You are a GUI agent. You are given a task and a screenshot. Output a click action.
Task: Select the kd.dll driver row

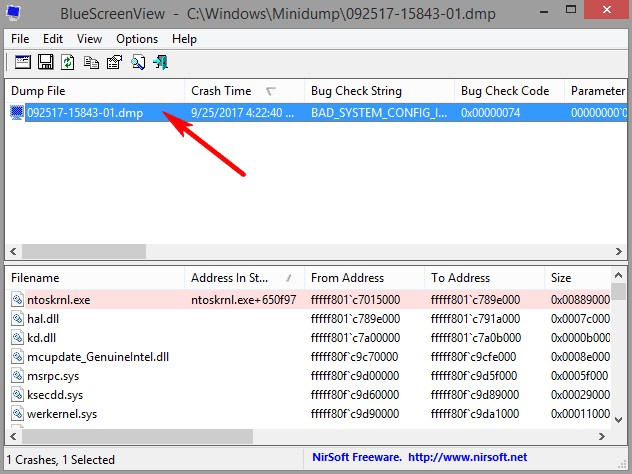(x=308, y=337)
